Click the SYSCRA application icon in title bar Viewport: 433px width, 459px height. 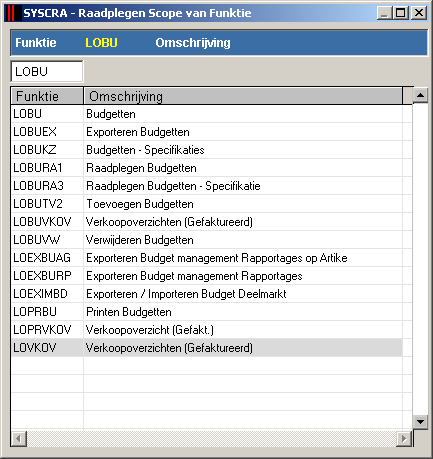tap(13, 13)
